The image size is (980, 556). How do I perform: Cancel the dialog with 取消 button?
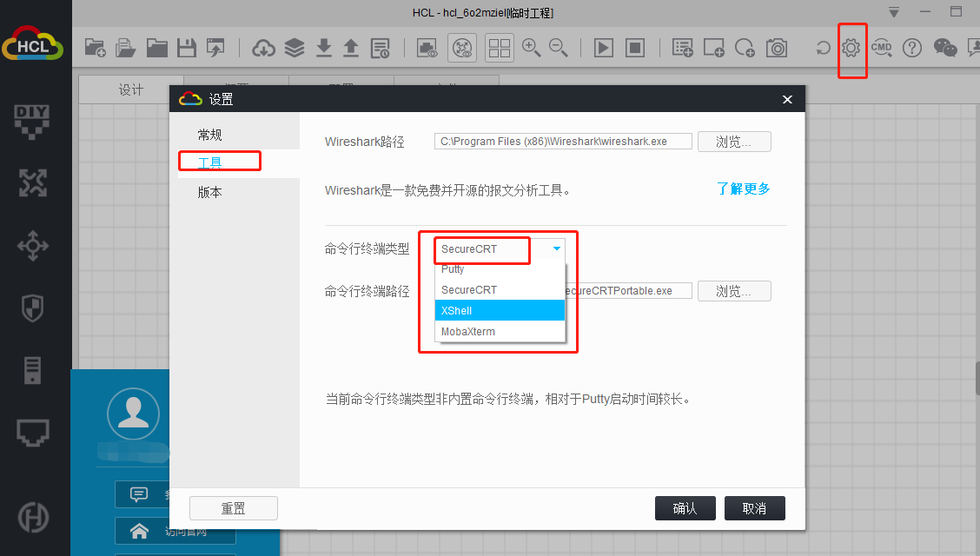(x=754, y=508)
